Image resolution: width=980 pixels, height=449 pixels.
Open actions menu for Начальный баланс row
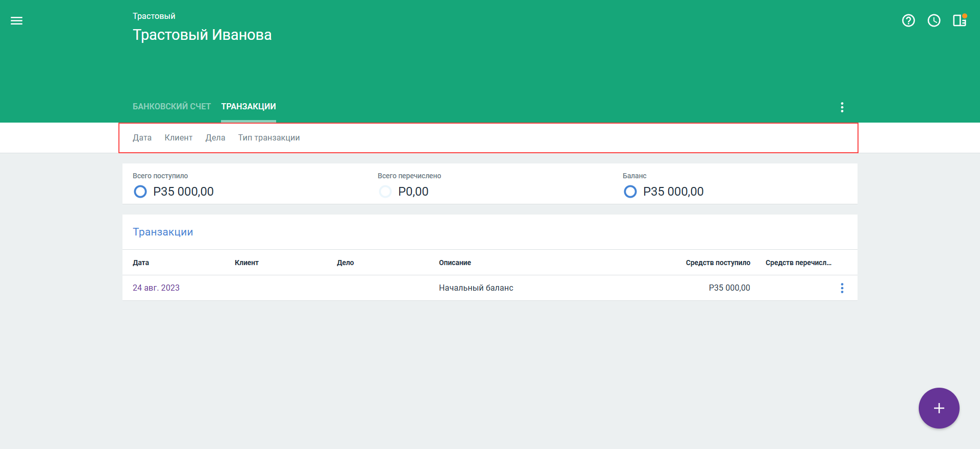point(842,288)
